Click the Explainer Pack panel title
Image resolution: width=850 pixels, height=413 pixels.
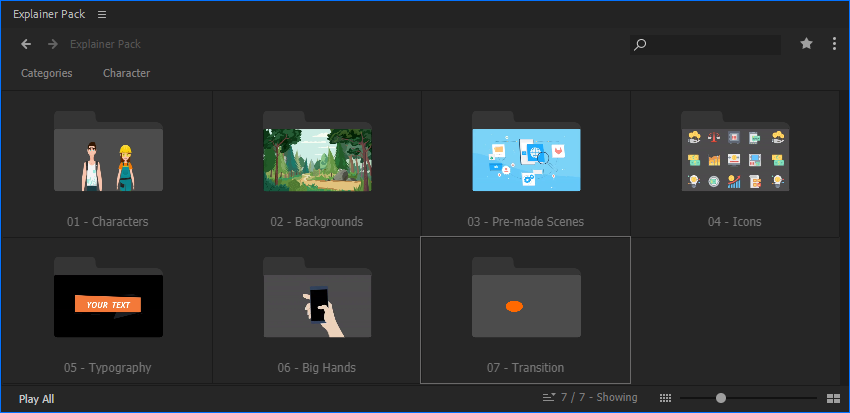click(x=49, y=15)
